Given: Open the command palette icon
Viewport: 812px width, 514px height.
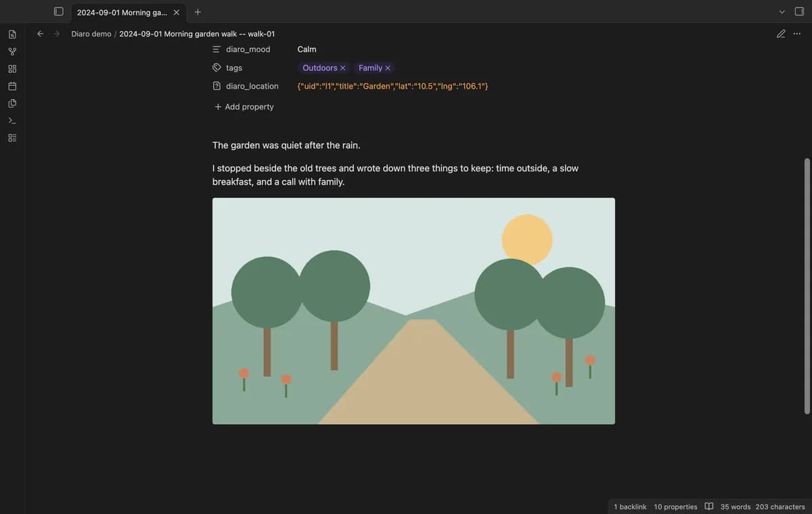Looking at the screenshot, I should tap(12, 120).
